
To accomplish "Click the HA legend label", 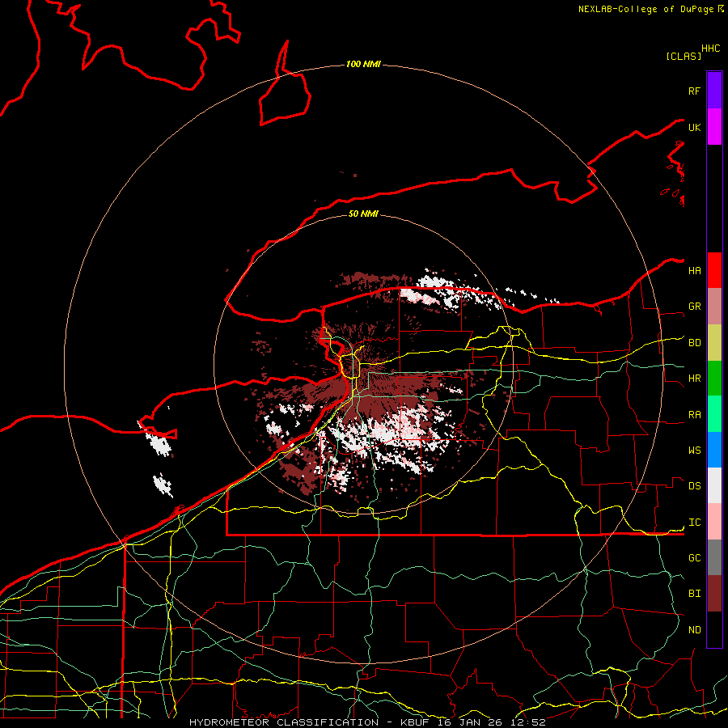I will 694,270.
